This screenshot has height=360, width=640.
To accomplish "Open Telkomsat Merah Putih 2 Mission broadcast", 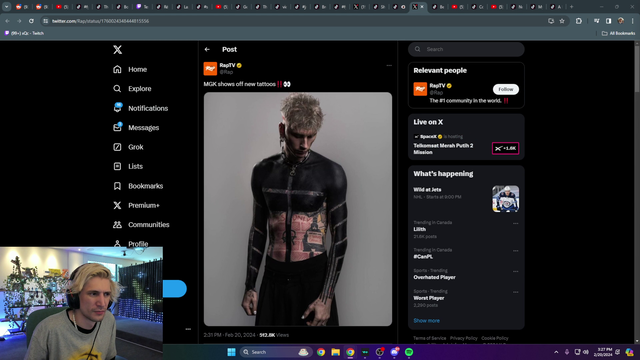I will point(443,149).
